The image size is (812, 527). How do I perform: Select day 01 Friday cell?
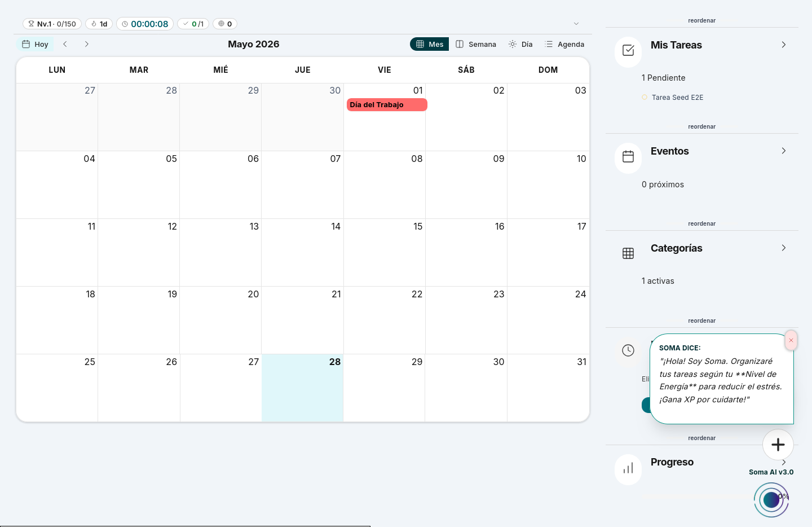coord(384,117)
